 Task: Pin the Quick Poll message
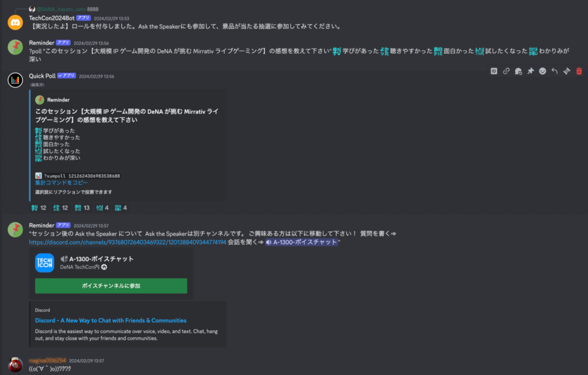pos(531,71)
